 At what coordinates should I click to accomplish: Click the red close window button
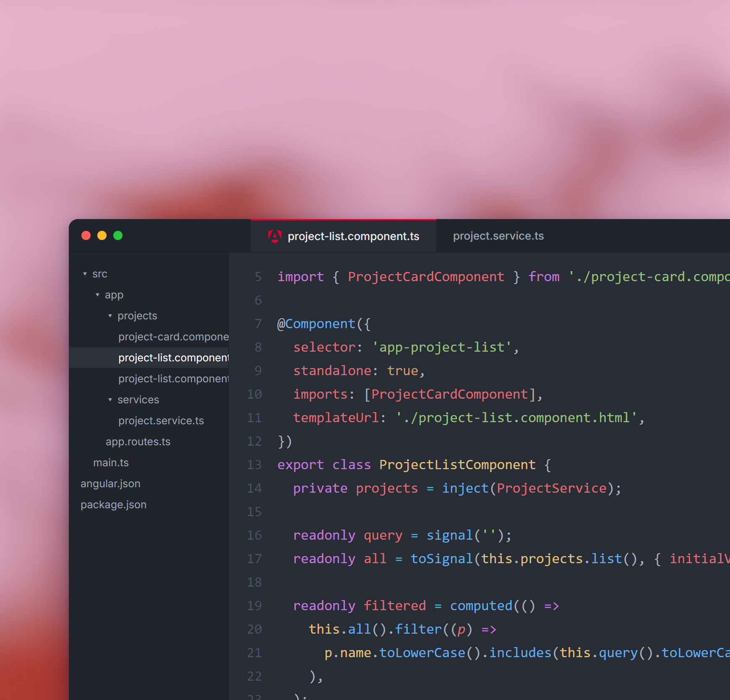[86, 235]
